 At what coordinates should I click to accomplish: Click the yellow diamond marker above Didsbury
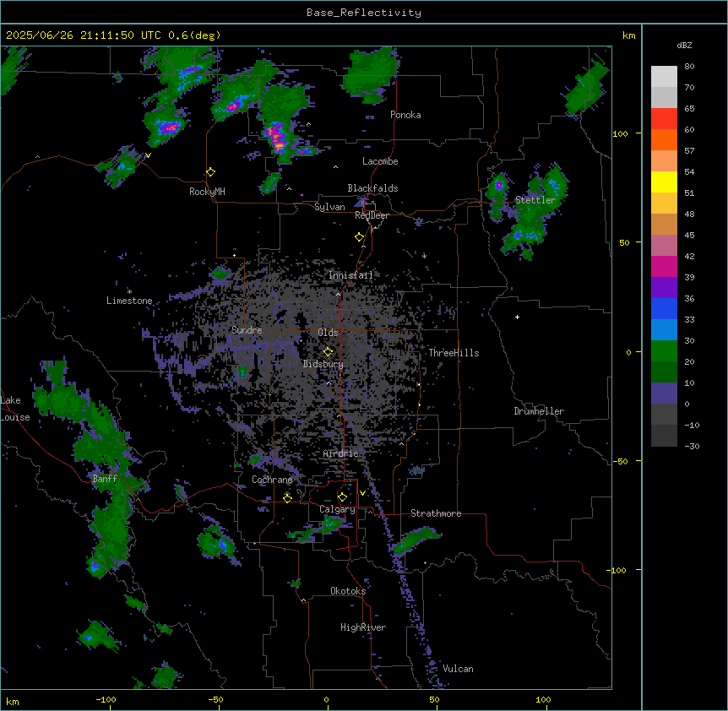click(x=328, y=351)
